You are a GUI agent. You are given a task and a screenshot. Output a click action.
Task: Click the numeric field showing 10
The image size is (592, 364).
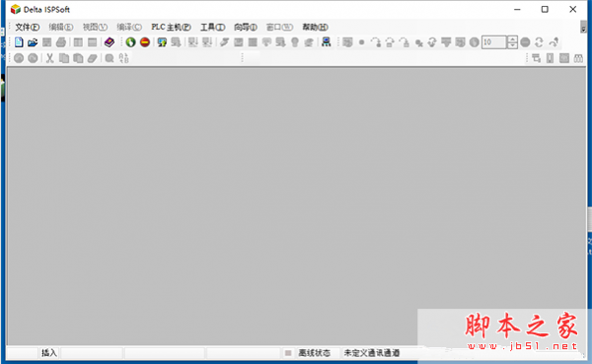click(x=494, y=42)
